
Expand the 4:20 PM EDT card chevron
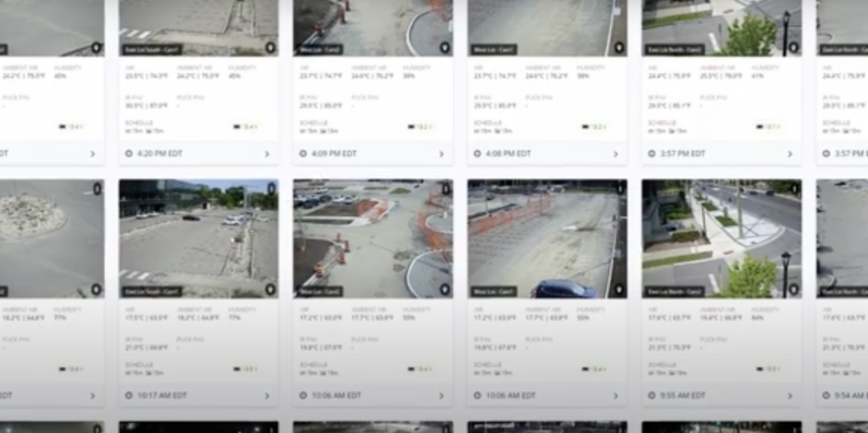point(266,154)
